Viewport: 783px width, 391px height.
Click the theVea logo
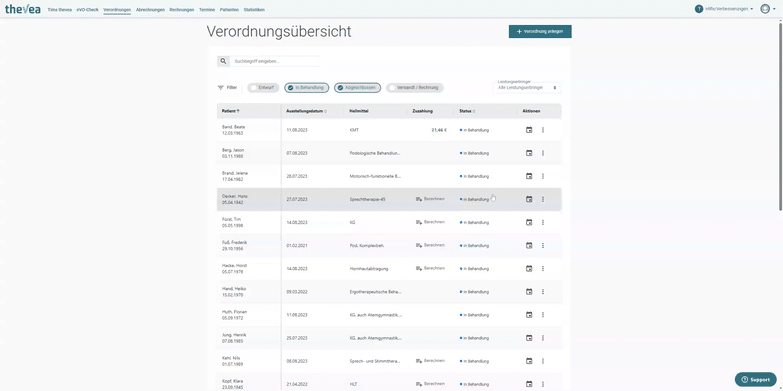(22, 9)
